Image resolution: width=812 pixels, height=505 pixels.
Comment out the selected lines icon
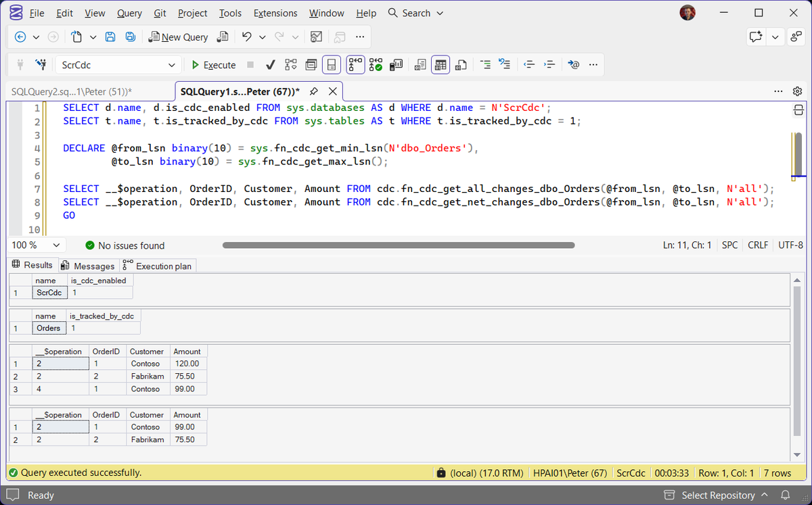click(485, 65)
